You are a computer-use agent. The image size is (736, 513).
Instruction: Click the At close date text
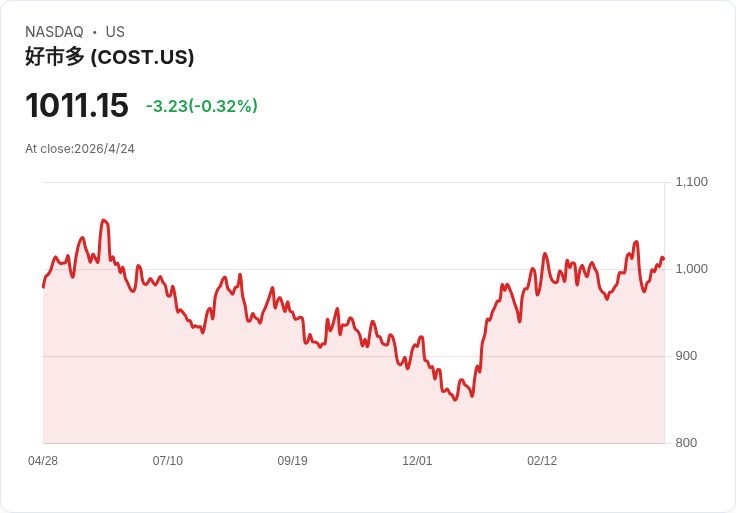(x=80, y=149)
